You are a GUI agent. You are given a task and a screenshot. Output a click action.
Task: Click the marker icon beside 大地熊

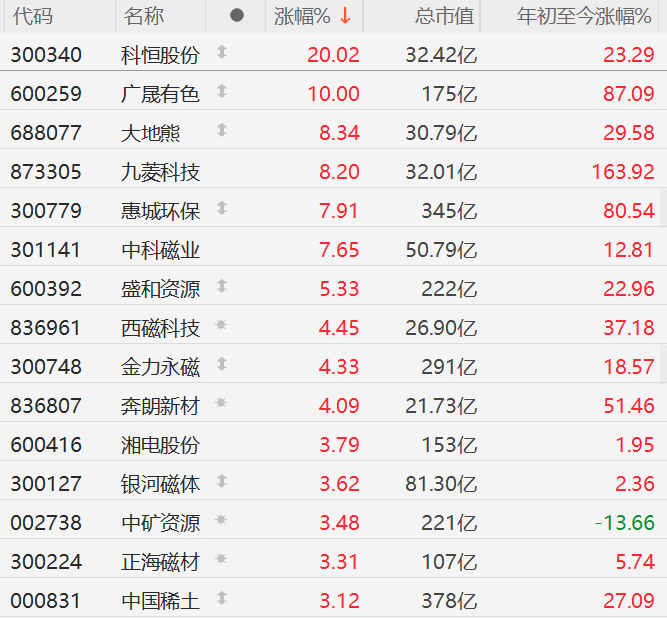(222, 130)
